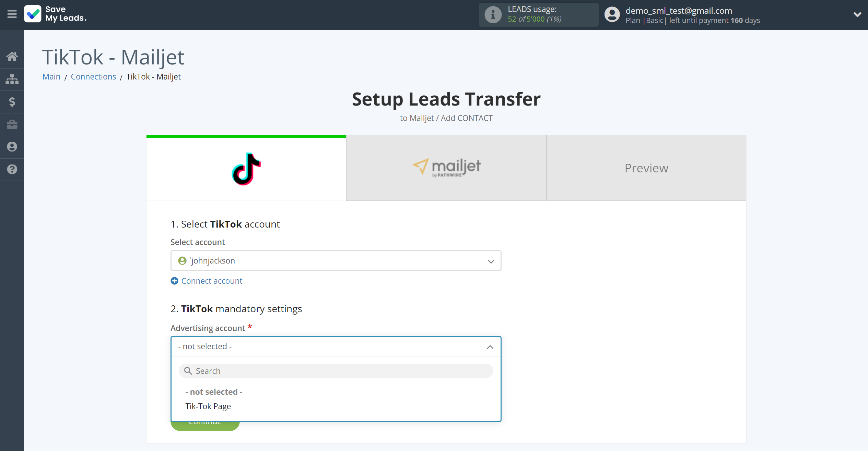Select the johnjackson TikTok account
This screenshot has width=868, height=451.
click(335, 260)
